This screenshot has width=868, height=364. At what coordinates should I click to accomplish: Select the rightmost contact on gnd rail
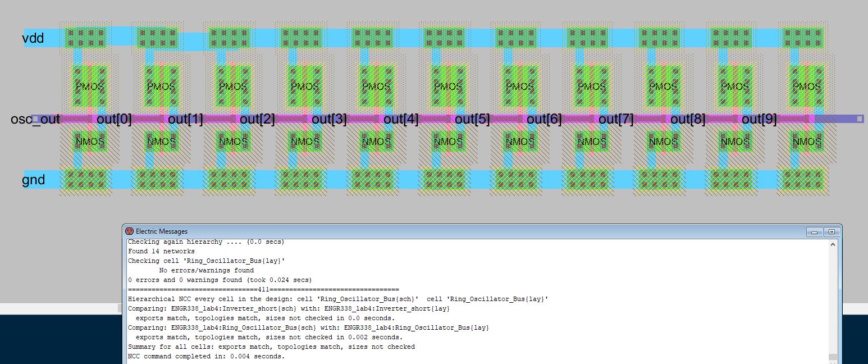click(802, 180)
